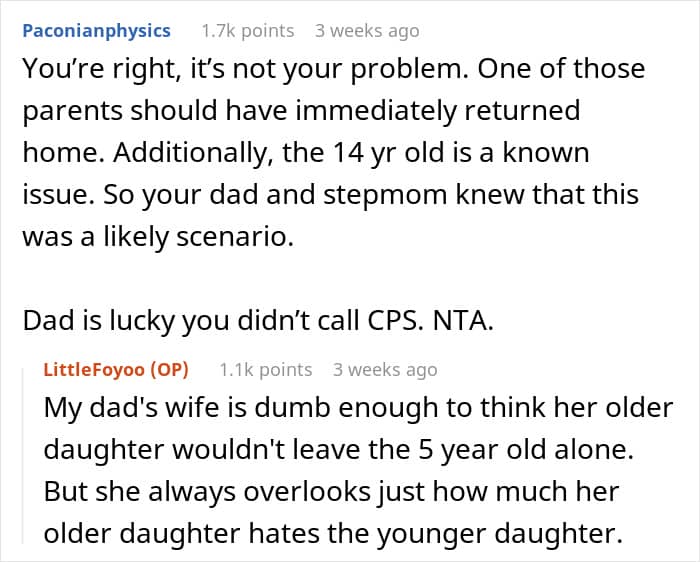Click the line mentioning 'the 14 yr old'
Screen dimensions: 700x562
click(306, 152)
